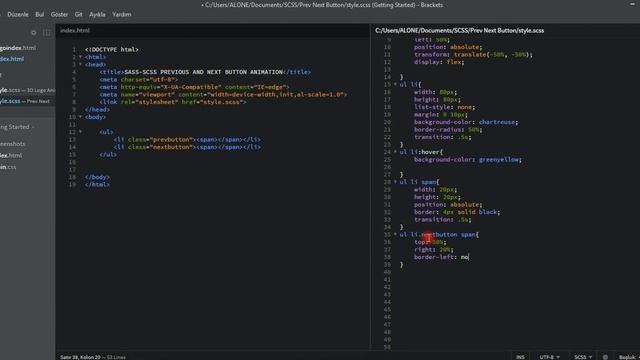The image size is (640, 360).
Task: Fold the nextbutton span rule on line 35
Action: (395, 234)
